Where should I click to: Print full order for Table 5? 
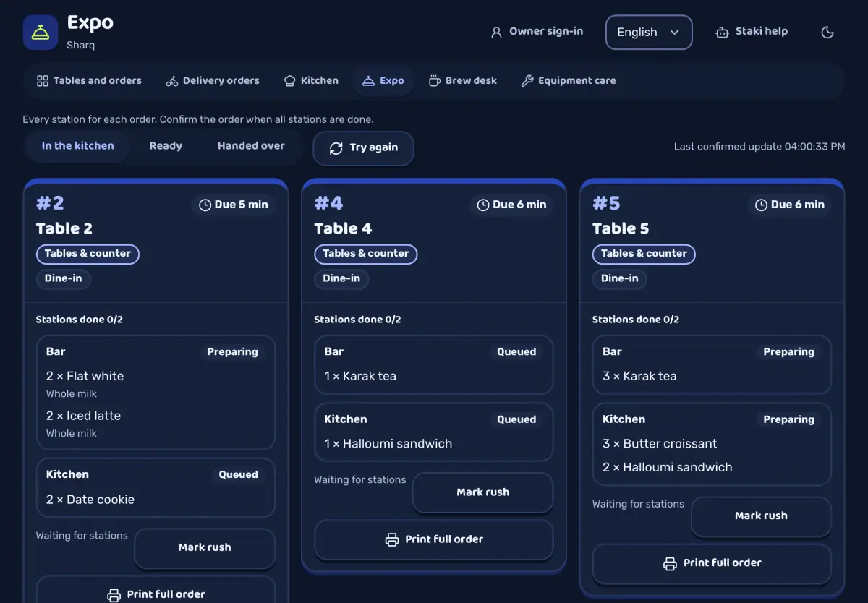[x=712, y=563]
